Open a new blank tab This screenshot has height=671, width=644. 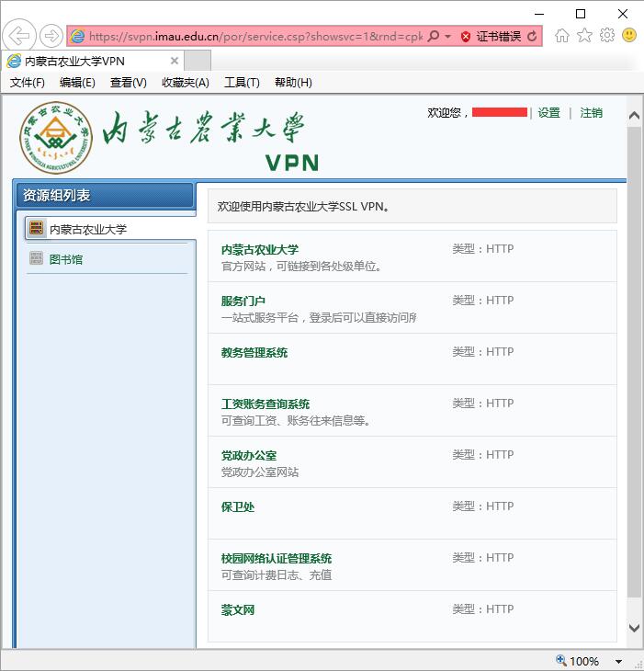pos(198,61)
